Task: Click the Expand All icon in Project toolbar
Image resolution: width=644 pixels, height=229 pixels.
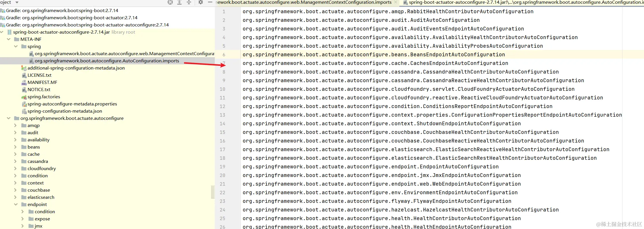Action: (x=179, y=2)
